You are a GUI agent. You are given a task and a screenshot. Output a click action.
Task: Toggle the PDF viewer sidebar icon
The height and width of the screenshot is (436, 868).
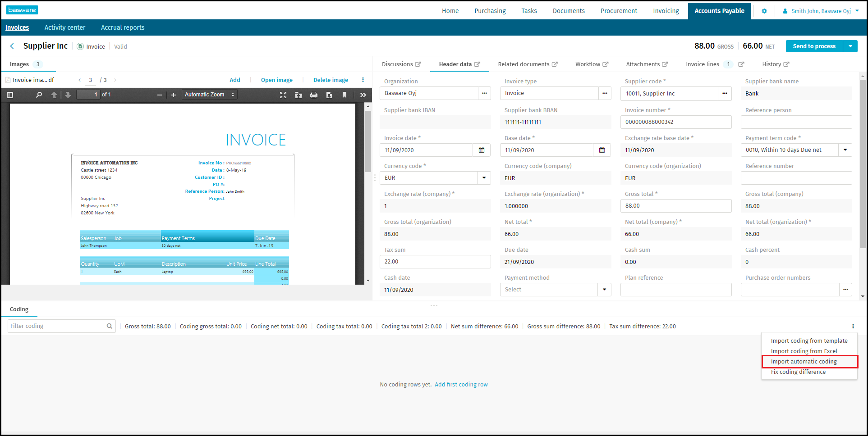pyautogui.click(x=10, y=95)
